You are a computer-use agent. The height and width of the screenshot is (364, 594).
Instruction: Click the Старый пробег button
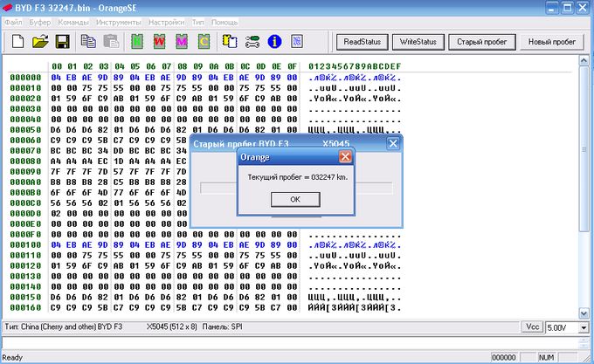tap(482, 42)
